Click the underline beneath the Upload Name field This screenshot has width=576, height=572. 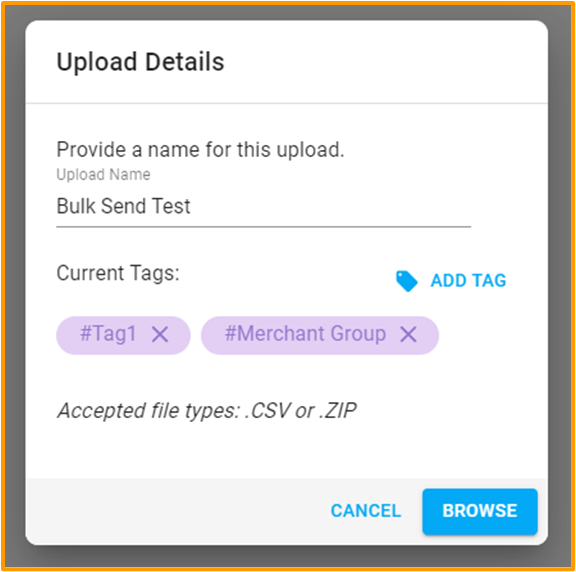(263, 227)
